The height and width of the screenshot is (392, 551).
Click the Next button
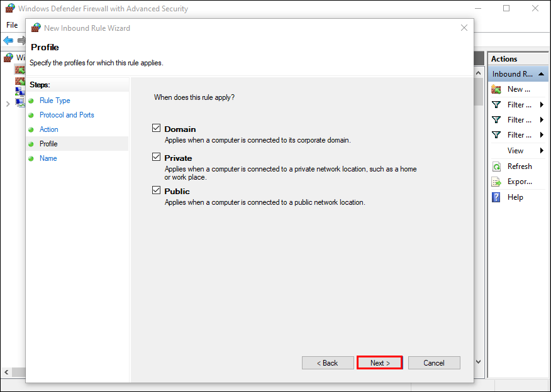tap(380, 362)
